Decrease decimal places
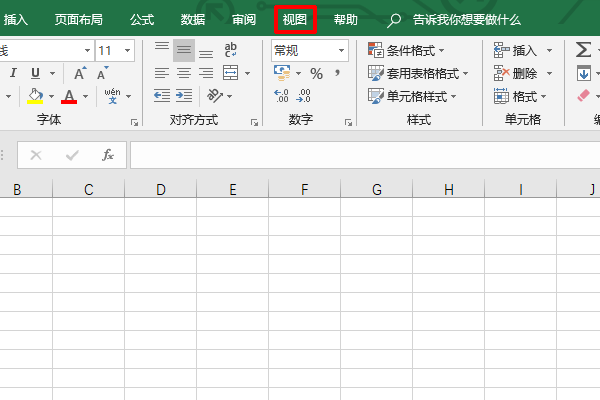This screenshot has height=400, width=600. [x=303, y=96]
